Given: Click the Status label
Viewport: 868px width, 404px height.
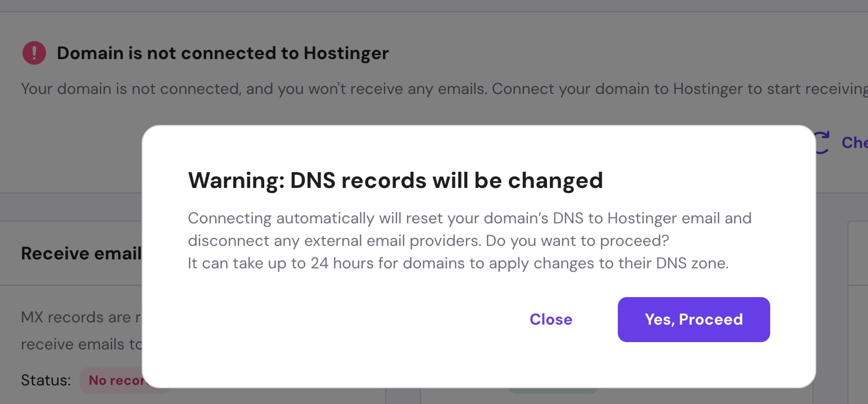Looking at the screenshot, I should 46,380.
